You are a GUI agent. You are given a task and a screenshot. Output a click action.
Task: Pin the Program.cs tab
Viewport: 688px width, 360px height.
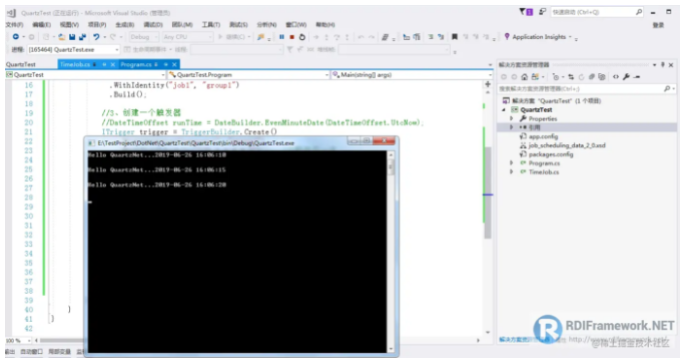point(166,65)
